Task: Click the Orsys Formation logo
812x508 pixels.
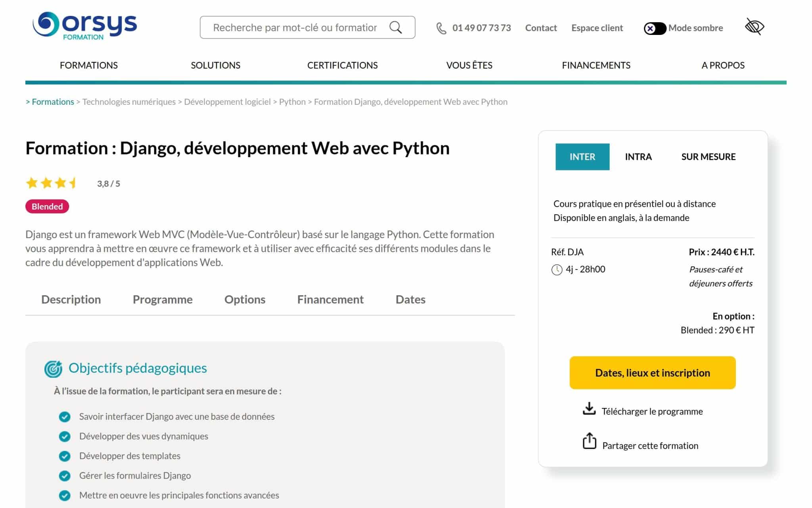Action: (85, 26)
